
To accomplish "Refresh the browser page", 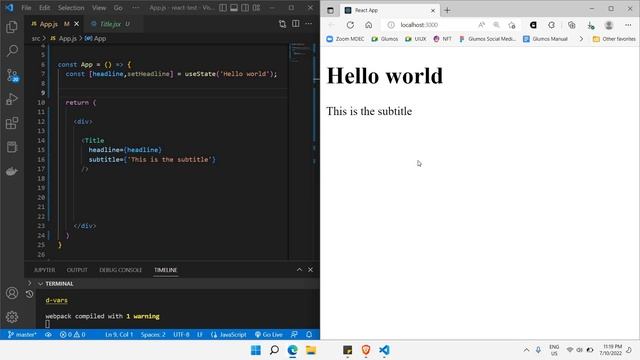I will click(350, 25).
